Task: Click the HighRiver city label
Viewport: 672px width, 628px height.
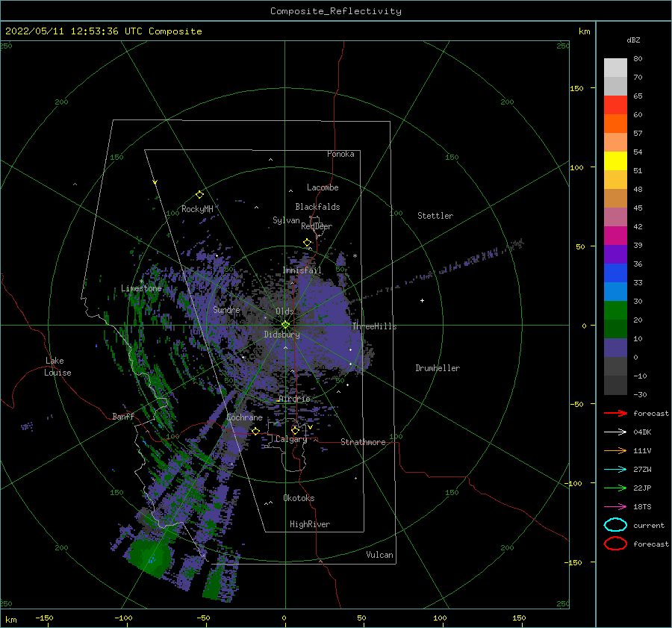Action: click(310, 524)
